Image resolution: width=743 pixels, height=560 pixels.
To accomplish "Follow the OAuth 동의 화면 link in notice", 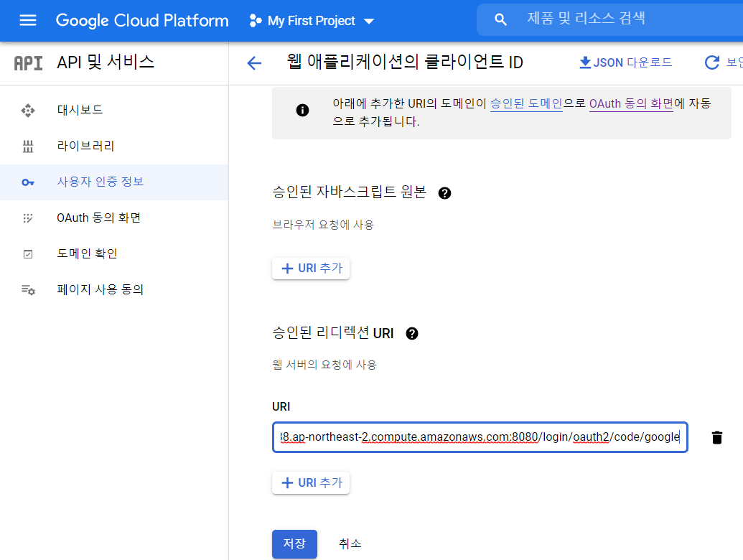I will [631, 103].
